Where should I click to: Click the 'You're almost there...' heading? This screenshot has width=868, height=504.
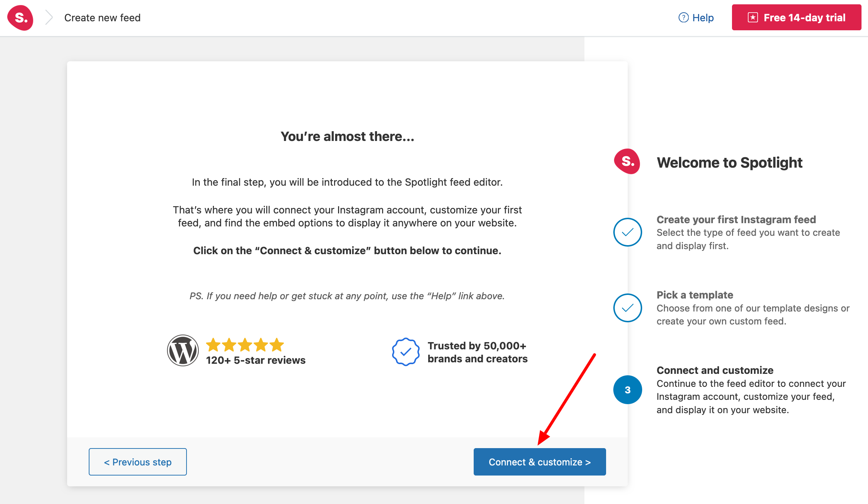pyautogui.click(x=347, y=137)
